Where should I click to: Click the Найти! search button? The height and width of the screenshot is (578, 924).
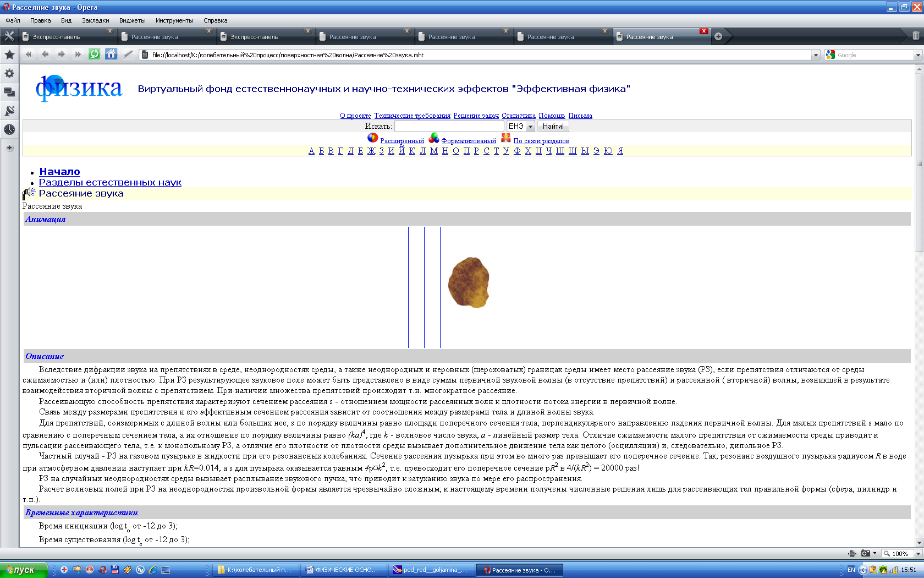[x=553, y=126]
